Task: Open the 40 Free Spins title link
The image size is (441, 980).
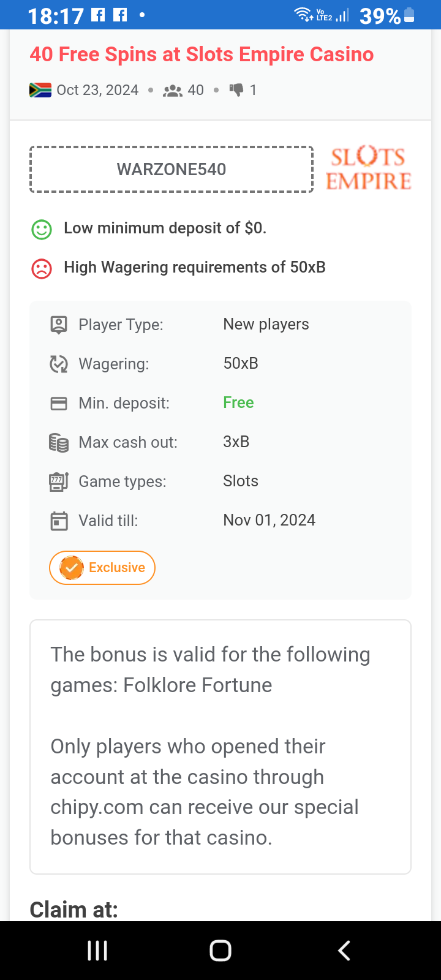Action: [x=202, y=55]
